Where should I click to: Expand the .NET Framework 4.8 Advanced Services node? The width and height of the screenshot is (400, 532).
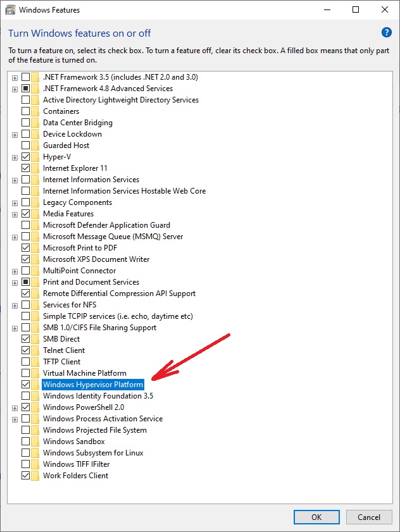point(15,90)
